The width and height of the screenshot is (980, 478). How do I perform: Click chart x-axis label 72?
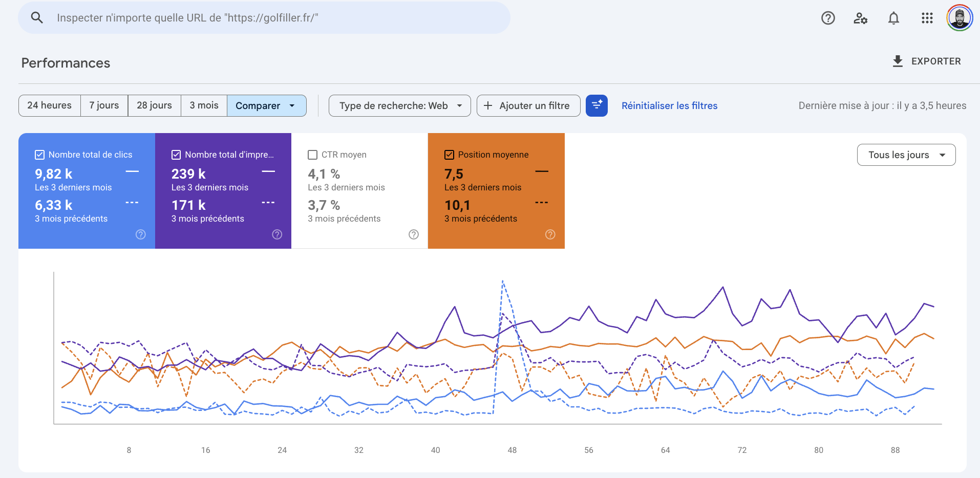coord(742,450)
